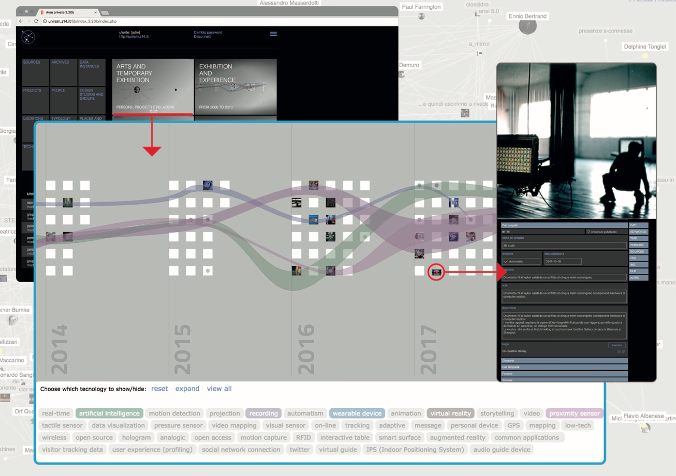
Task: Click the reset link for technologies
Action: [159, 388]
